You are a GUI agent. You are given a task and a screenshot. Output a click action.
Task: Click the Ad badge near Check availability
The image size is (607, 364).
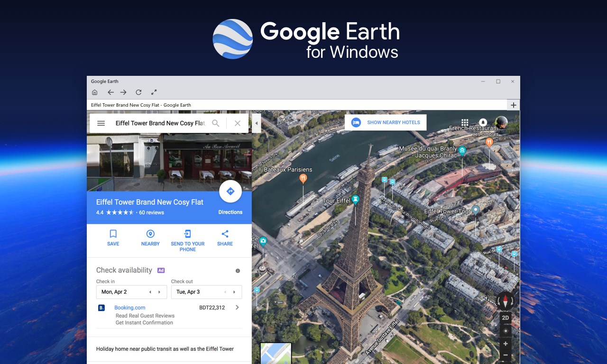161,270
